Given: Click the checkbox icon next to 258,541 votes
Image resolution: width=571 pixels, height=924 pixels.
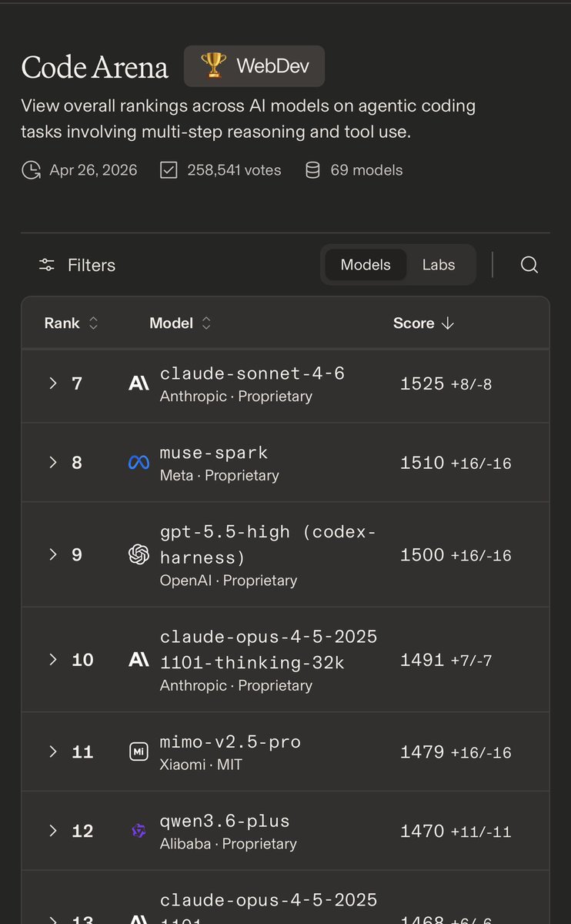Looking at the screenshot, I should (169, 170).
